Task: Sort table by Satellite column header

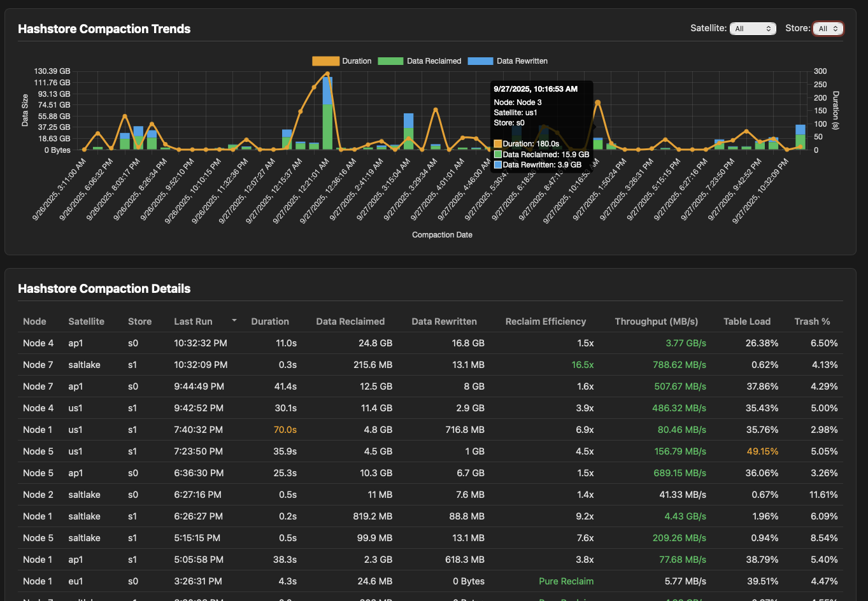Action: tap(86, 322)
